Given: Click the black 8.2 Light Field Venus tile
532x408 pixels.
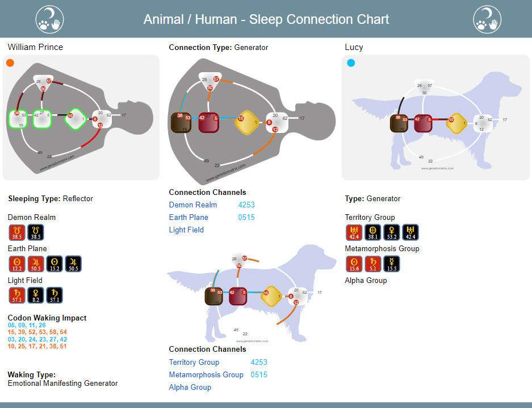Looking at the screenshot, I should [x=36, y=295].
